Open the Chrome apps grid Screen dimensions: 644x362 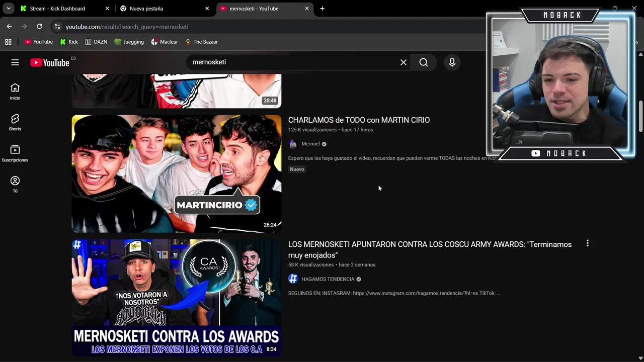pyautogui.click(x=8, y=42)
